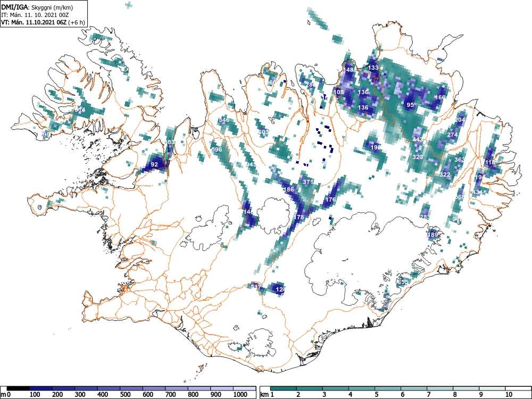Click the '10' label in the kilometre legend
The height and width of the screenshot is (399, 532).
[509, 395]
